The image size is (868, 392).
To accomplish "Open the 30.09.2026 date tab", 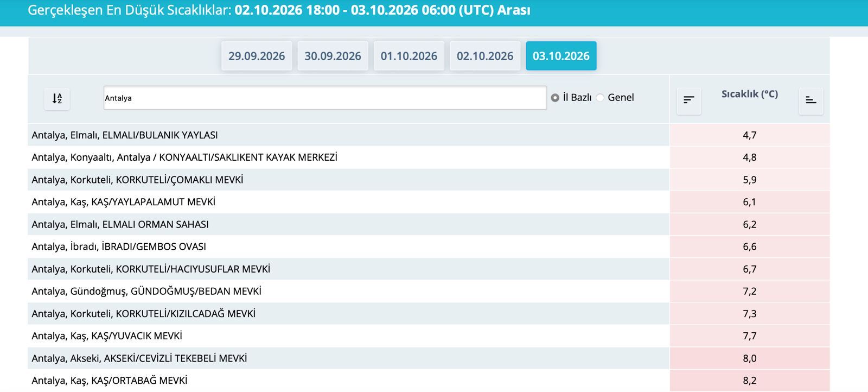I will tap(333, 56).
